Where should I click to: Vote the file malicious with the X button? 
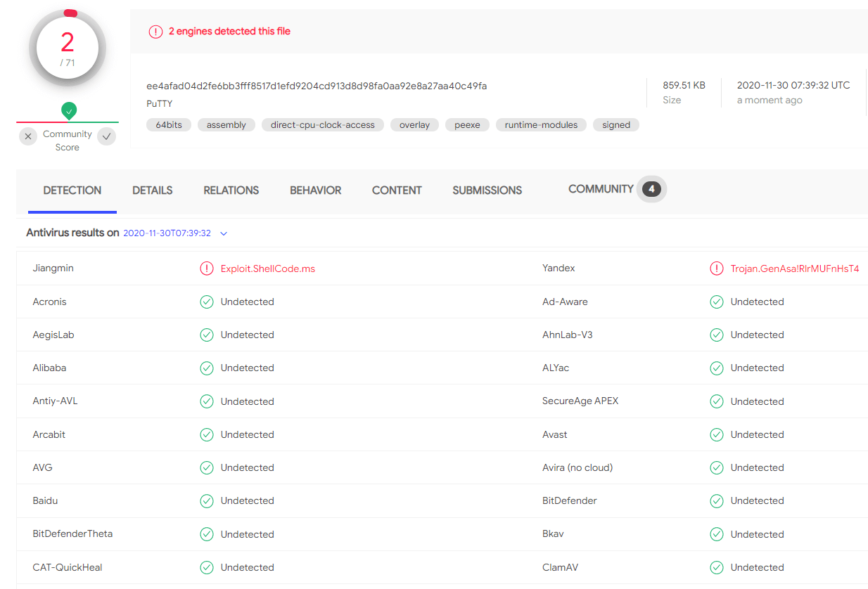pos(28,136)
